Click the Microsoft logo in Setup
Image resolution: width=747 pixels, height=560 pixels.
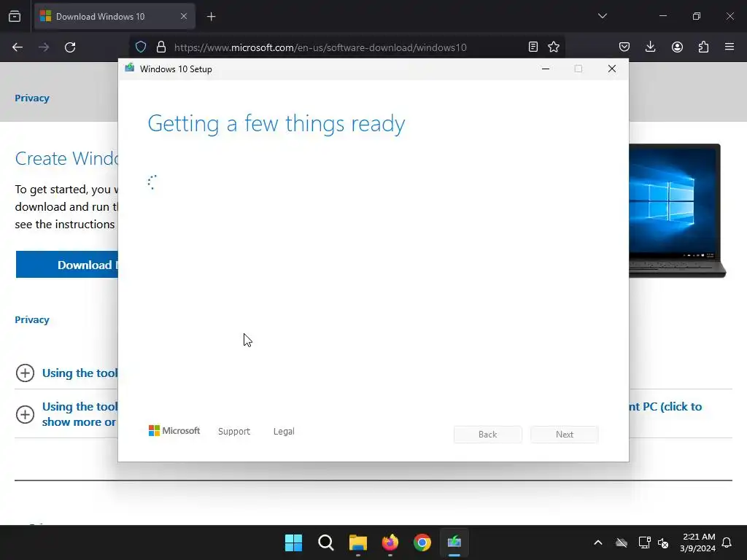[174, 430]
